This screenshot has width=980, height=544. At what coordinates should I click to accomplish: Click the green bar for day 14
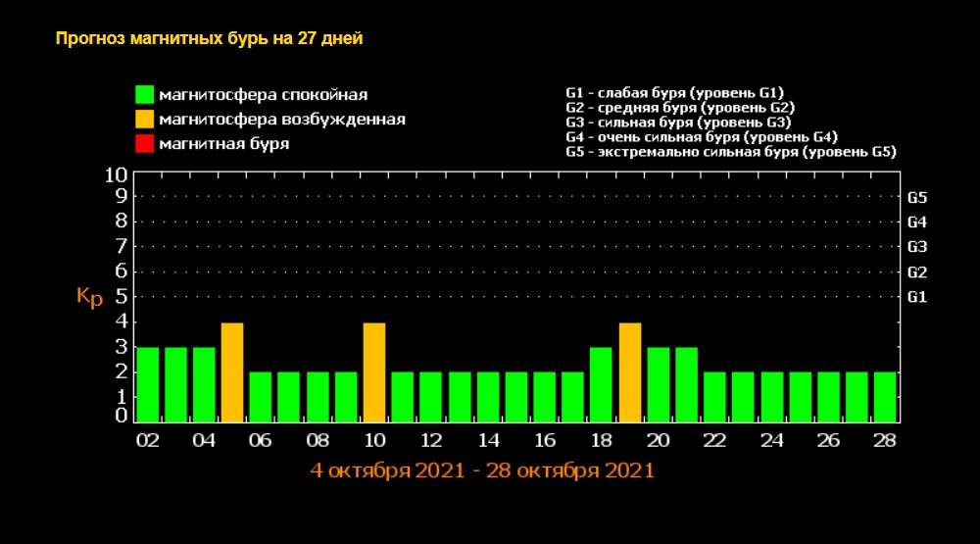click(488, 397)
